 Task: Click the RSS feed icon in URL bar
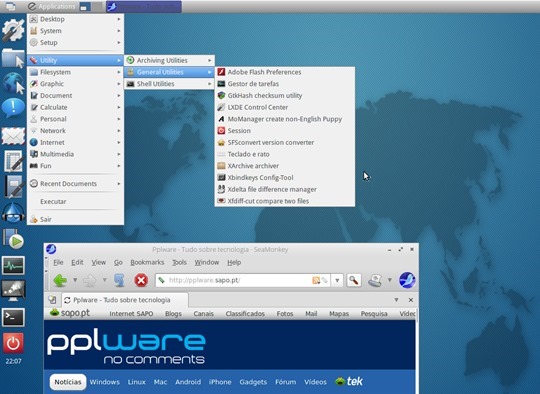coord(316,280)
